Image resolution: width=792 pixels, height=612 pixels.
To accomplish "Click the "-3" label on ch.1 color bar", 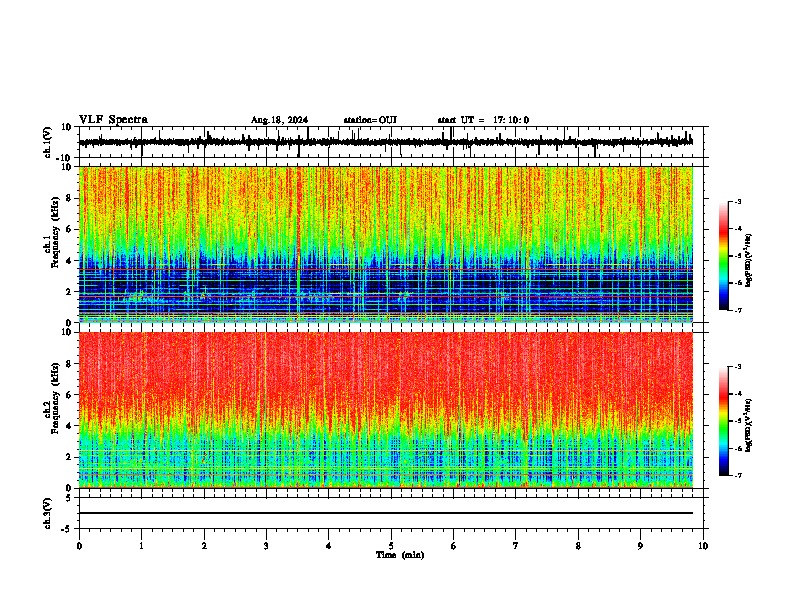I will 737,201.
